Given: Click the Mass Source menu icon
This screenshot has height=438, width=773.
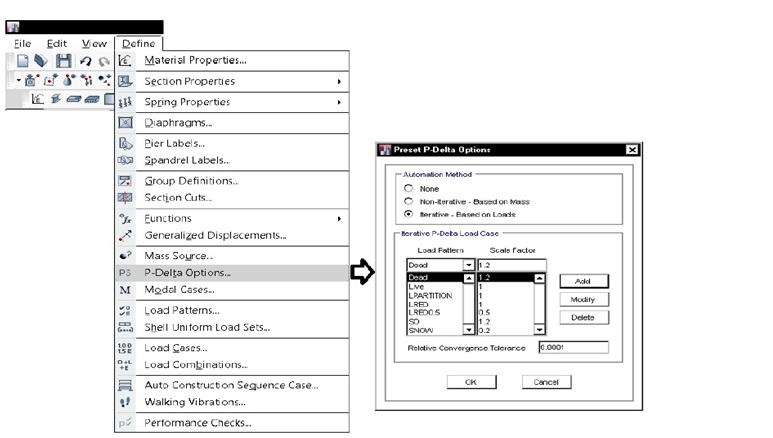Looking at the screenshot, I should pos(125,256).
